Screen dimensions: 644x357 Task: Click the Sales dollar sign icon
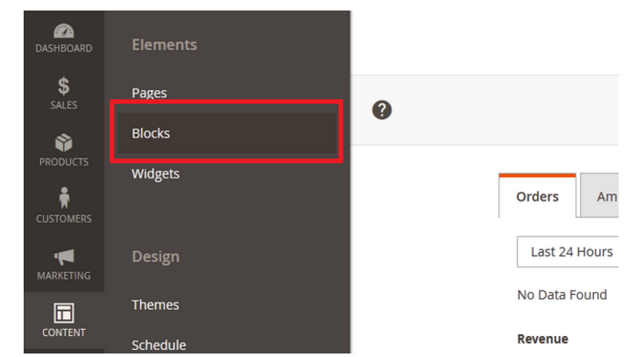64,86
